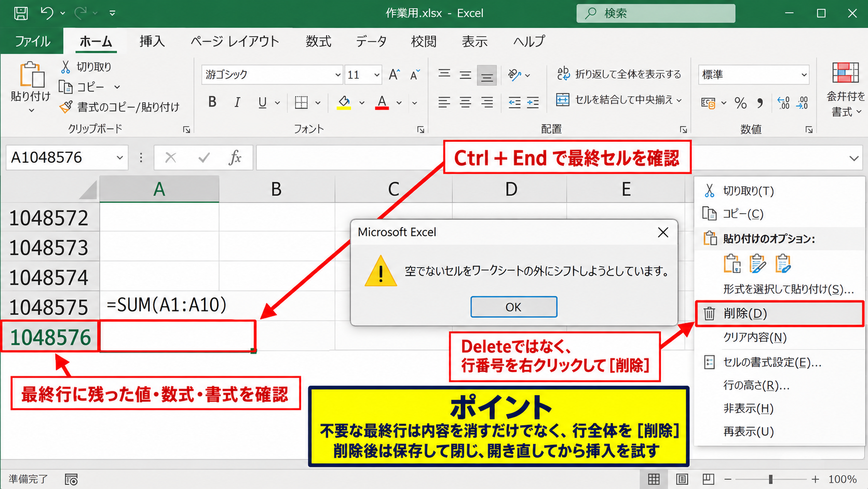This screenshot has height=489, width=868.
Task: Click the Fill Color bucket icon
Action: 344,102
